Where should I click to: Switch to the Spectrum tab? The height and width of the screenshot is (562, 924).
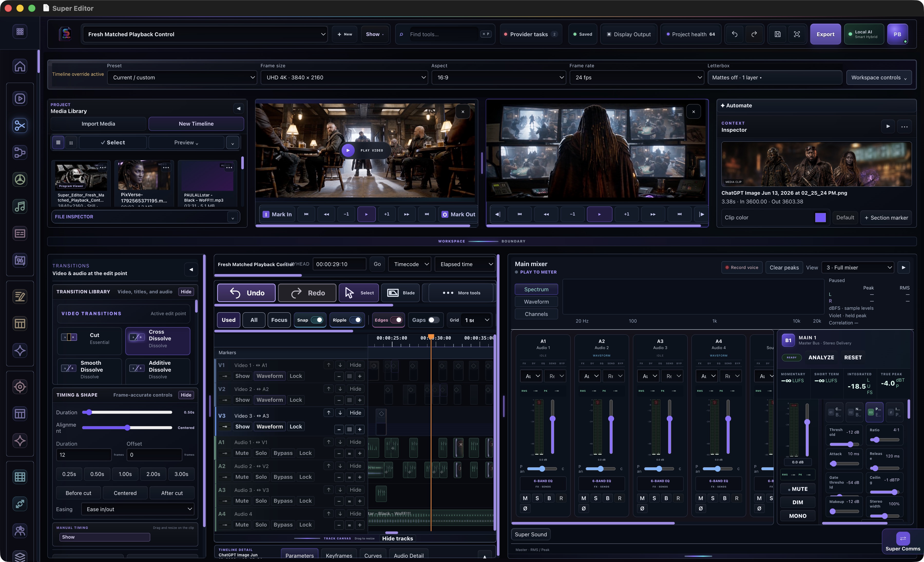click(536, 289)
